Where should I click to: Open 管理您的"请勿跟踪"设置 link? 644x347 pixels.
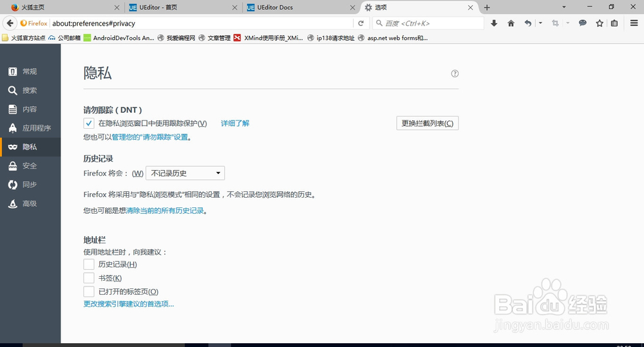pos(150,137)
